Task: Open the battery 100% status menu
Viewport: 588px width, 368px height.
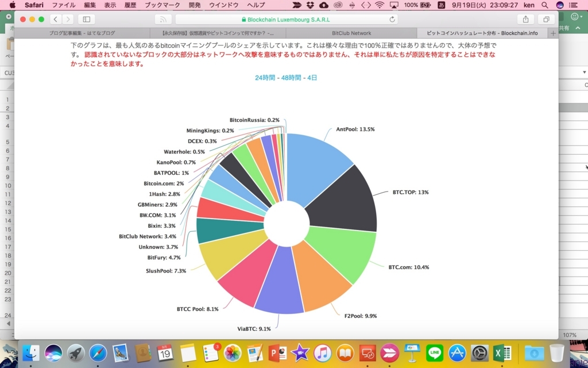Action: 417,5
